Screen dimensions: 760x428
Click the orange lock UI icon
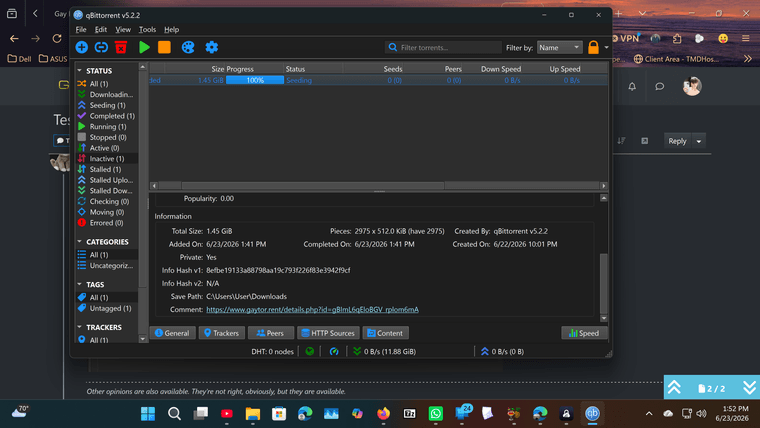coord(593,48)
